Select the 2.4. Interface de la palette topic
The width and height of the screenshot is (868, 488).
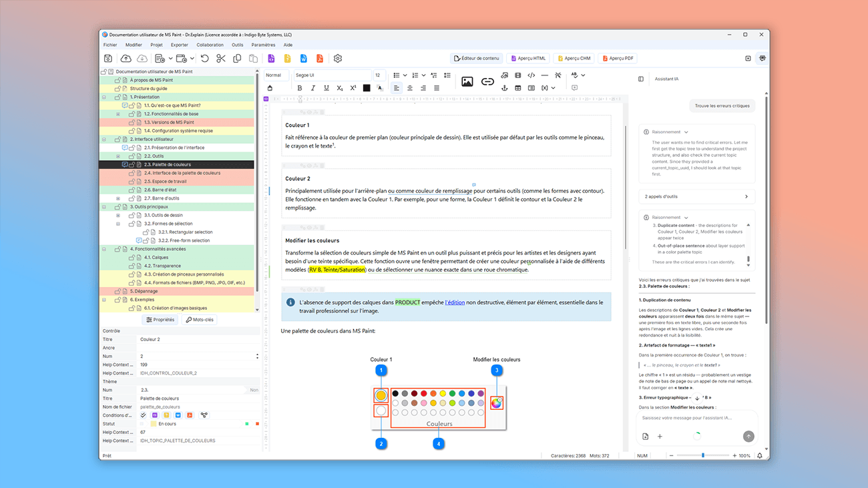(182, 173)
